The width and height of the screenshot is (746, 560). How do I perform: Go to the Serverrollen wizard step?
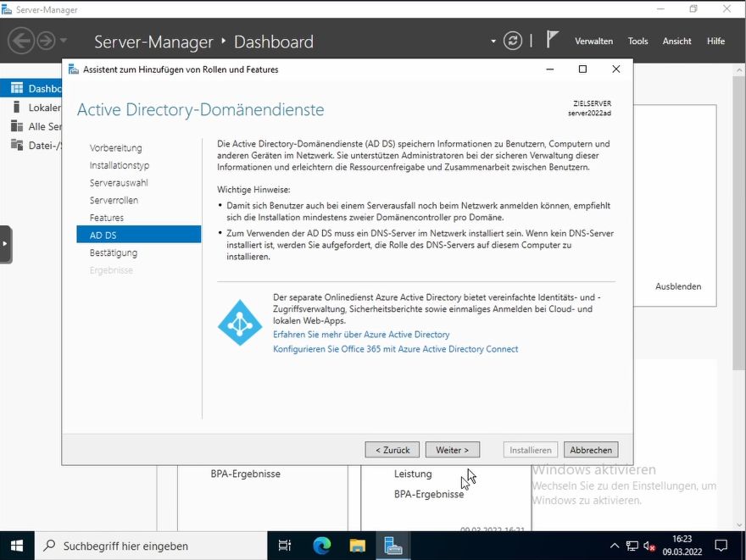pyautogui.click(x=114, y=200)
